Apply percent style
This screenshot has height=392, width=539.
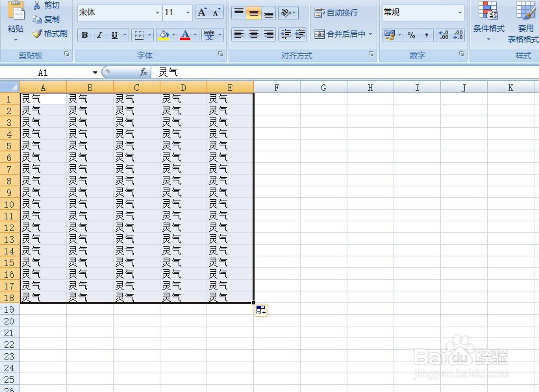(411, 34)
